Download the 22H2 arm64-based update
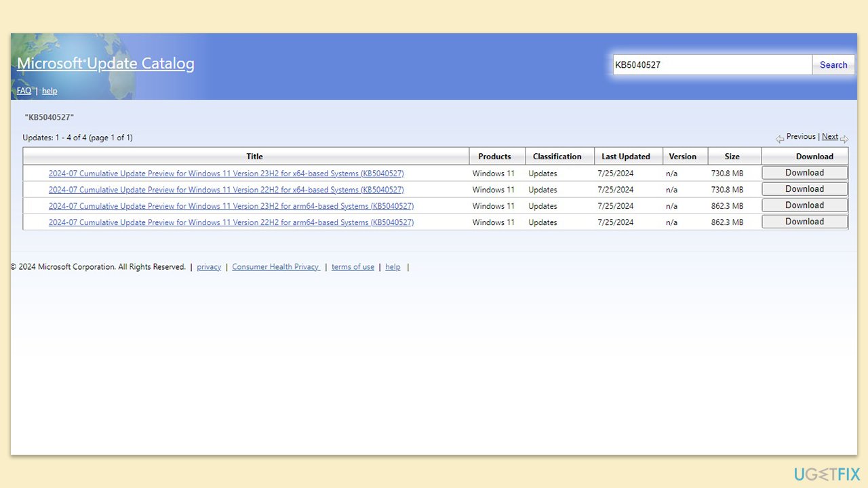This screenshot has height=488, width=868. click(x=805, y=222)
